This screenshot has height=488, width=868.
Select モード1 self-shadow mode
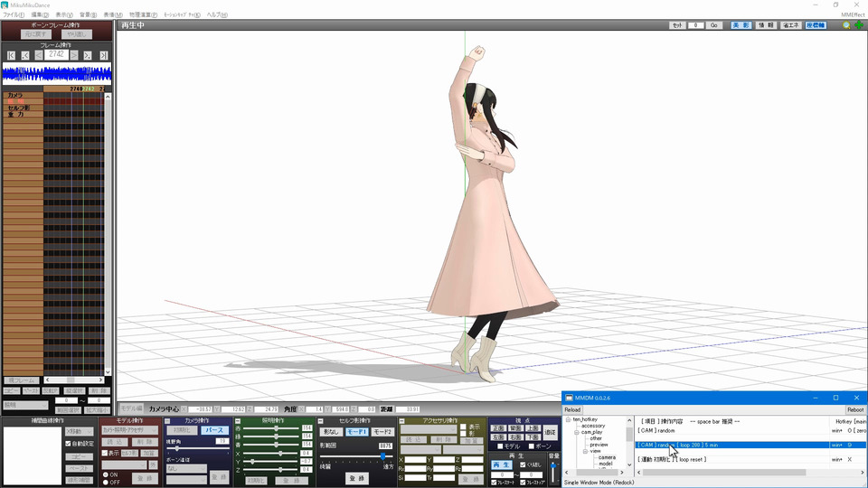[357, 432]
